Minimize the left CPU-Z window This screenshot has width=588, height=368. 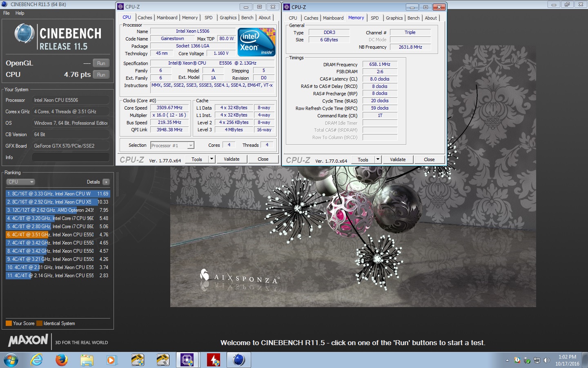[x=246, y=7]
